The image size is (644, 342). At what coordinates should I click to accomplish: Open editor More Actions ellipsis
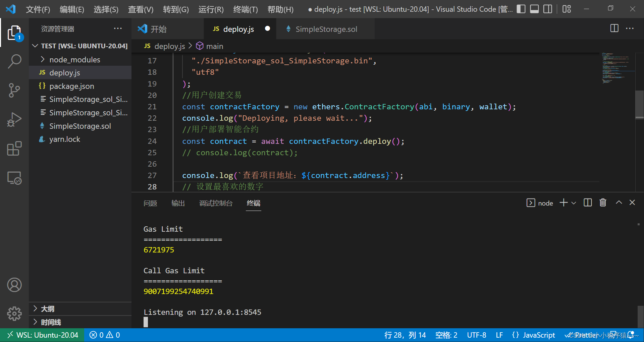[x=630, y=28]
